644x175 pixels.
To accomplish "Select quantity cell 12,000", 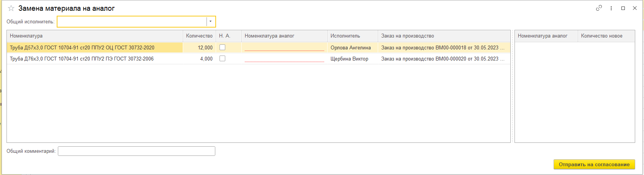I will (x=199, y=47).
